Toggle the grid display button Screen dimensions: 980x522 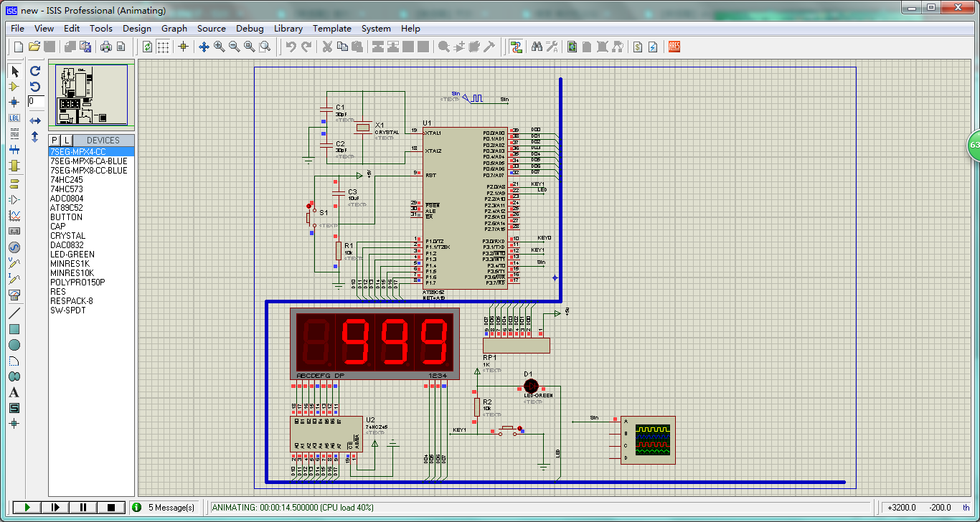coord(164,47)
